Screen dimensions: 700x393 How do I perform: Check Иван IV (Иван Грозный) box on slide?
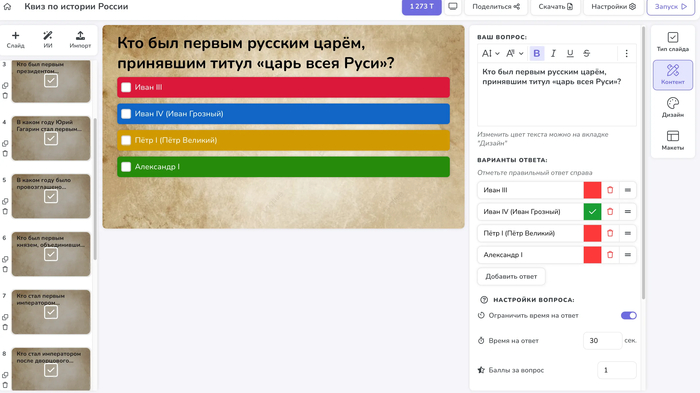(x=126, y=114)
